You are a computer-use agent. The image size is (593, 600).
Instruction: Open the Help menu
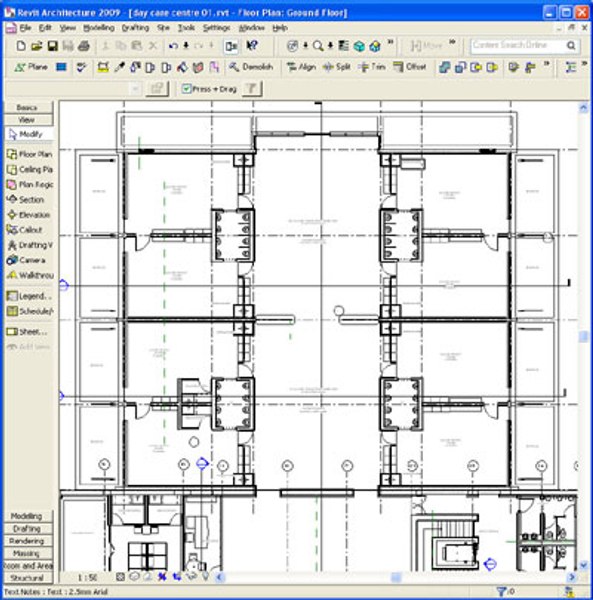point(280,28)
